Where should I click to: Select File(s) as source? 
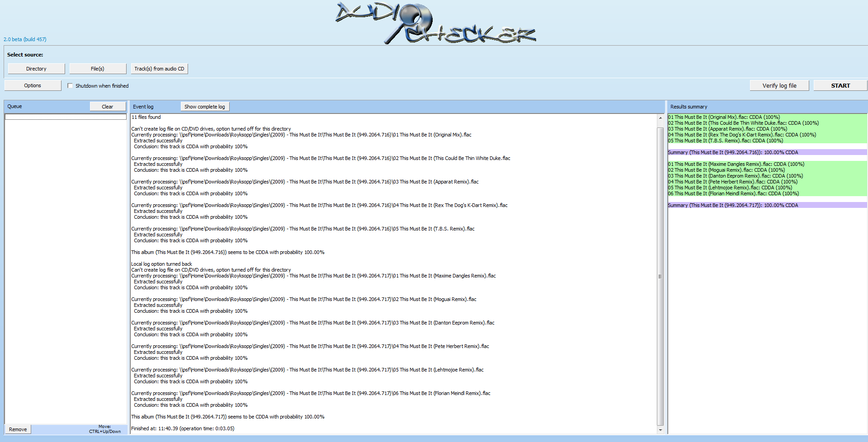(97, 69)
